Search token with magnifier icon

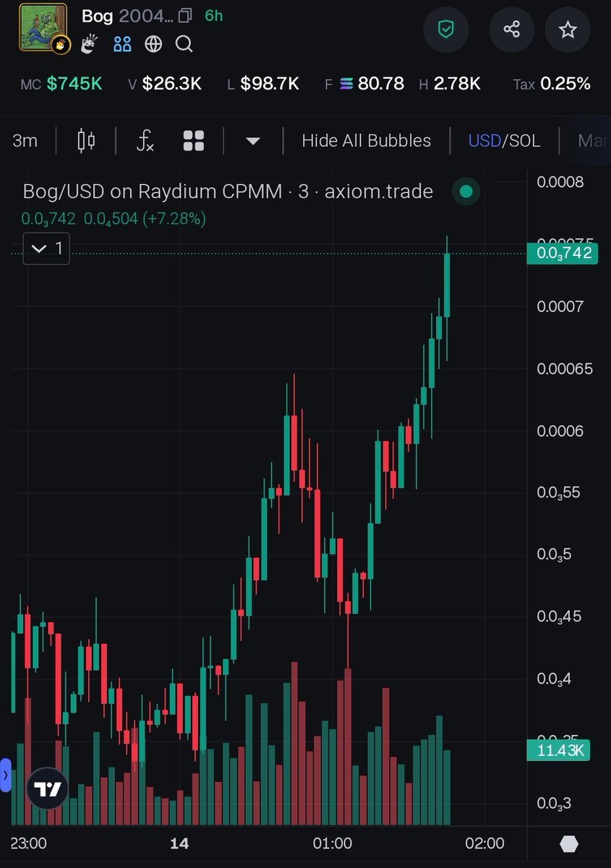pos(184,44)
